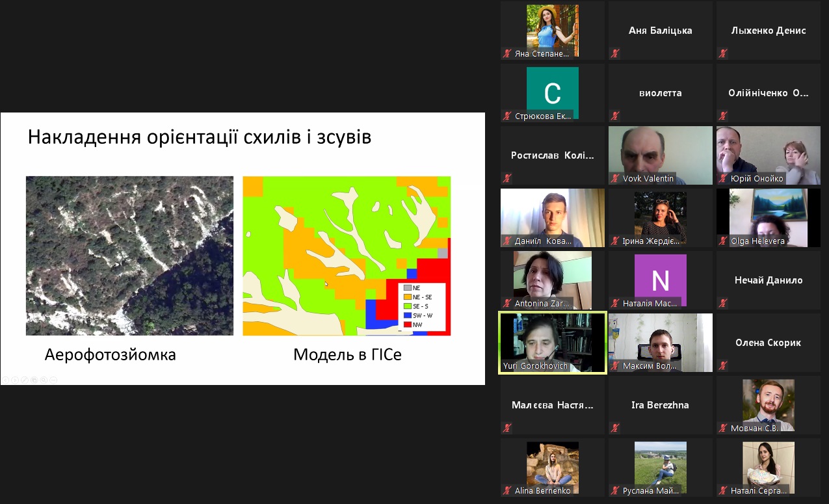Click the next slide arrow icon

click(x=14, y=379)
